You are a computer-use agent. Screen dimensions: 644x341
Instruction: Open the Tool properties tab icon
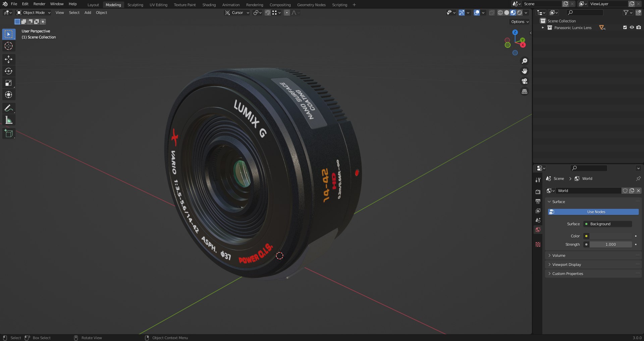[538, 180]
